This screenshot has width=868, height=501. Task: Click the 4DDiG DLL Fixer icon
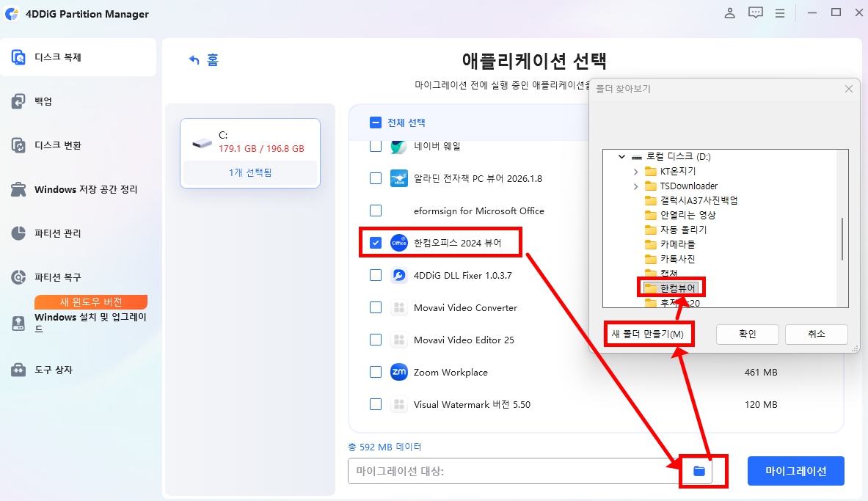click(x=398, y=275)
